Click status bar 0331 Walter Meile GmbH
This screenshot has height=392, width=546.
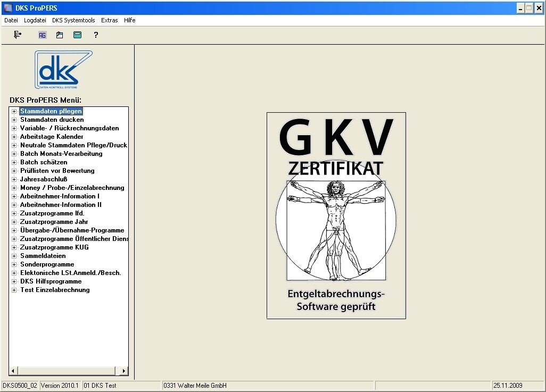tap(195, 386)
